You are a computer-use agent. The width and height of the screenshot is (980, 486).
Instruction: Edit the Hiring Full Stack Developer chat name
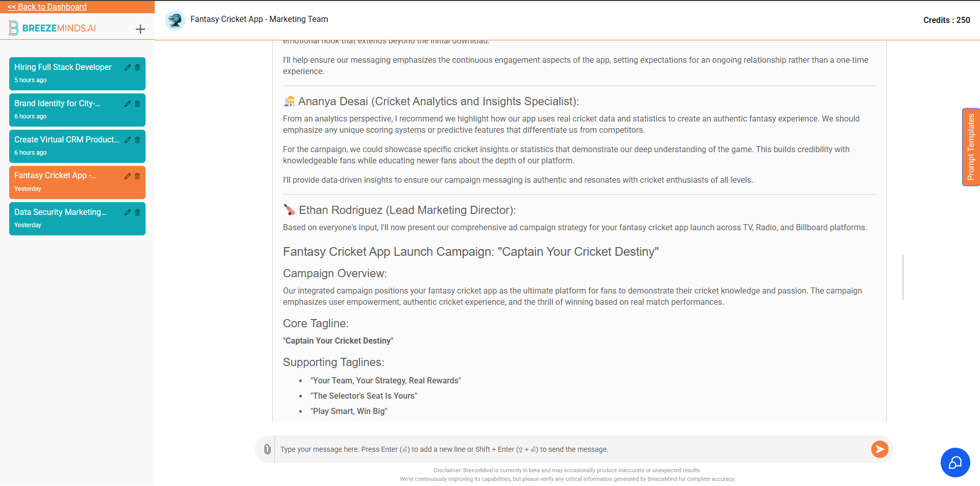128,67
